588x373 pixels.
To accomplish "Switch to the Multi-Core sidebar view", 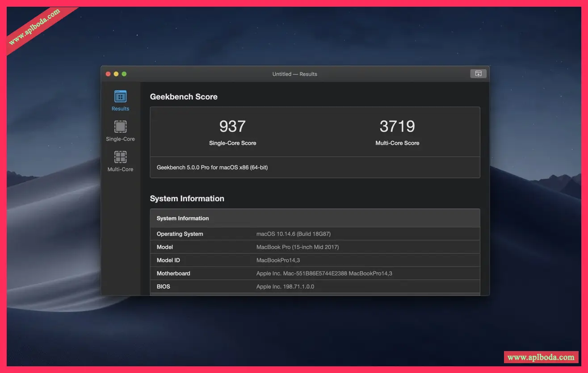I will click(120, 161).
